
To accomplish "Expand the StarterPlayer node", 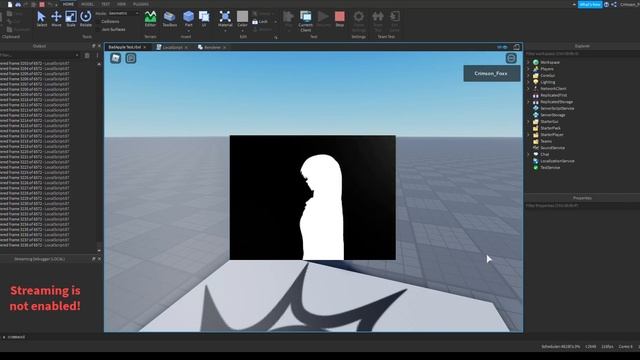I will pos(529,135).
